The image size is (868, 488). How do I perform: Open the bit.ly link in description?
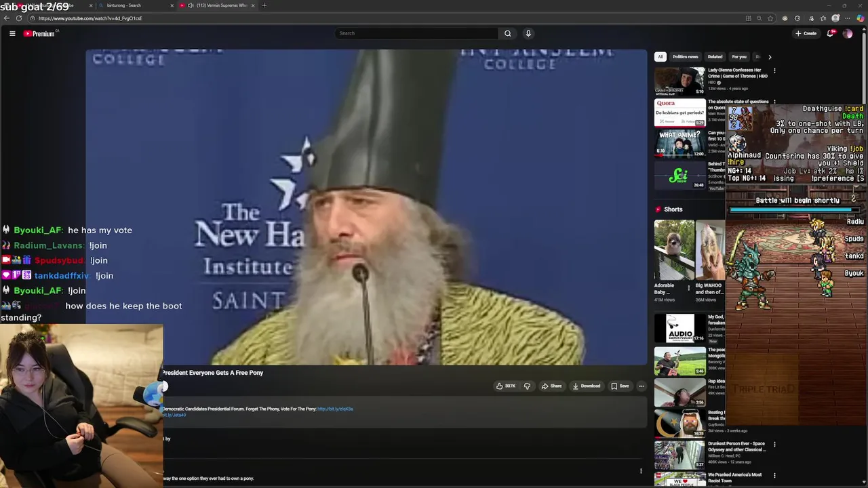[x=335, y=409]
